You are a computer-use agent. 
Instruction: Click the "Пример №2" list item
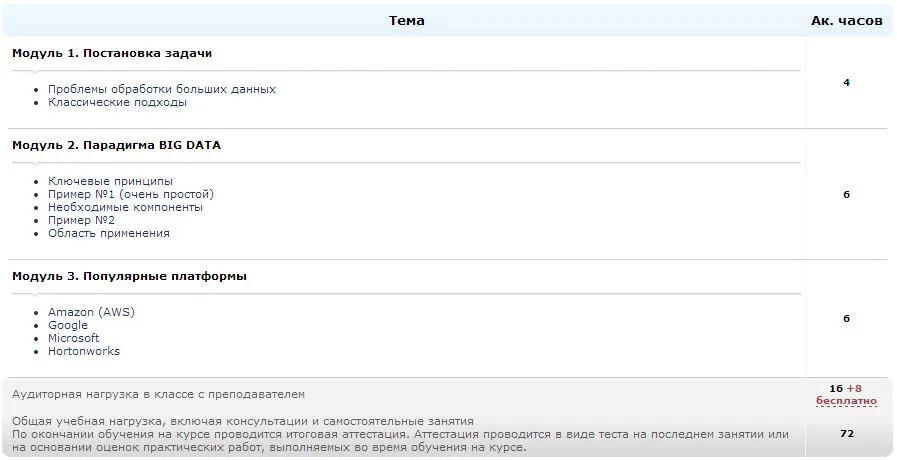pos(81,220)
